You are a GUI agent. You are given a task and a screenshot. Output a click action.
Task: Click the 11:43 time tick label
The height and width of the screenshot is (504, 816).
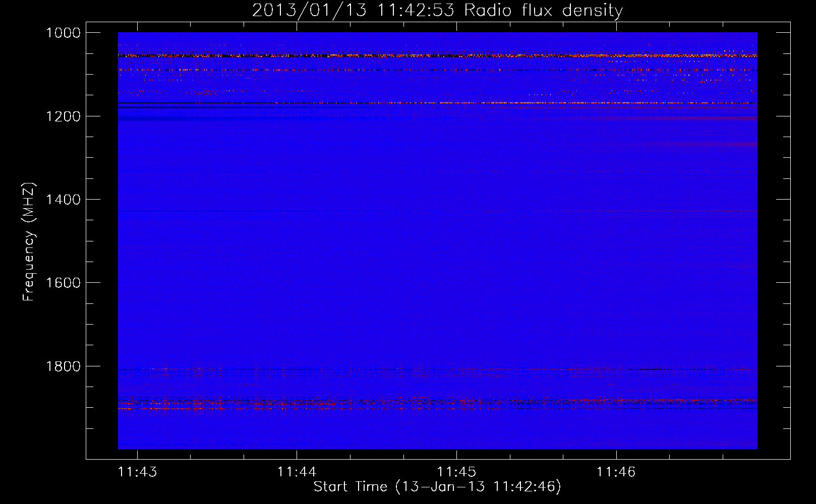(x=137, y=472)
